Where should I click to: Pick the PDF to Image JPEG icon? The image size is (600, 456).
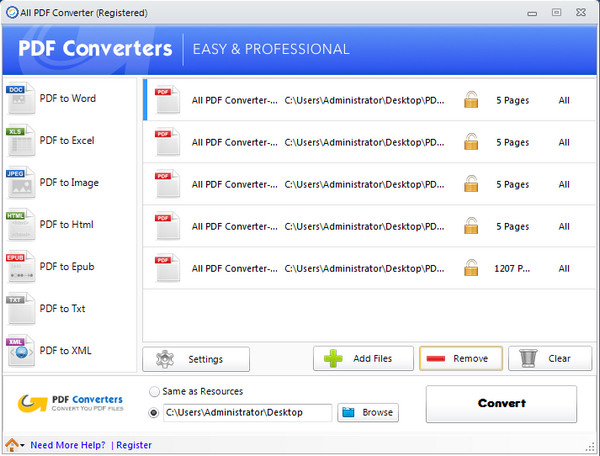[x=21, y=182]
